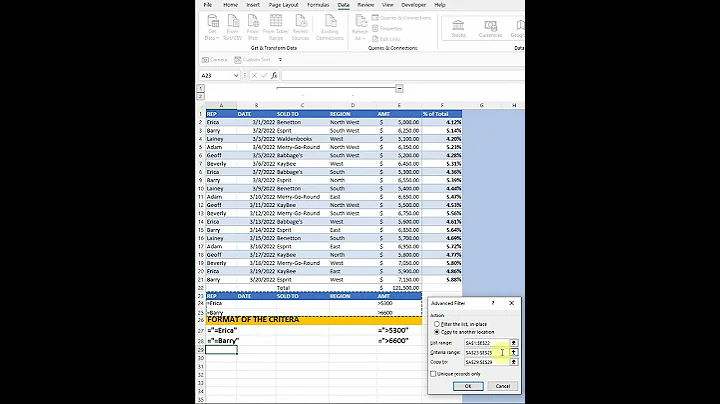Screen dimensions: 720x404
Task: Select row 30 header
Action: (201, 358)
